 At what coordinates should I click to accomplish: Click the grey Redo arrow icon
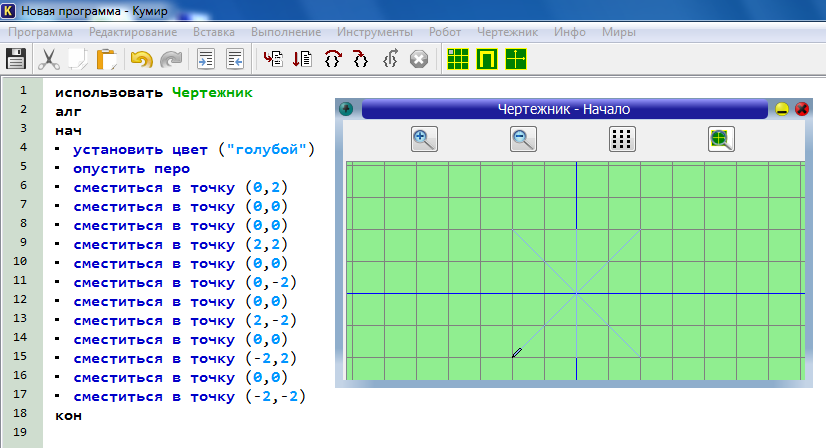[x=171, y=59]
